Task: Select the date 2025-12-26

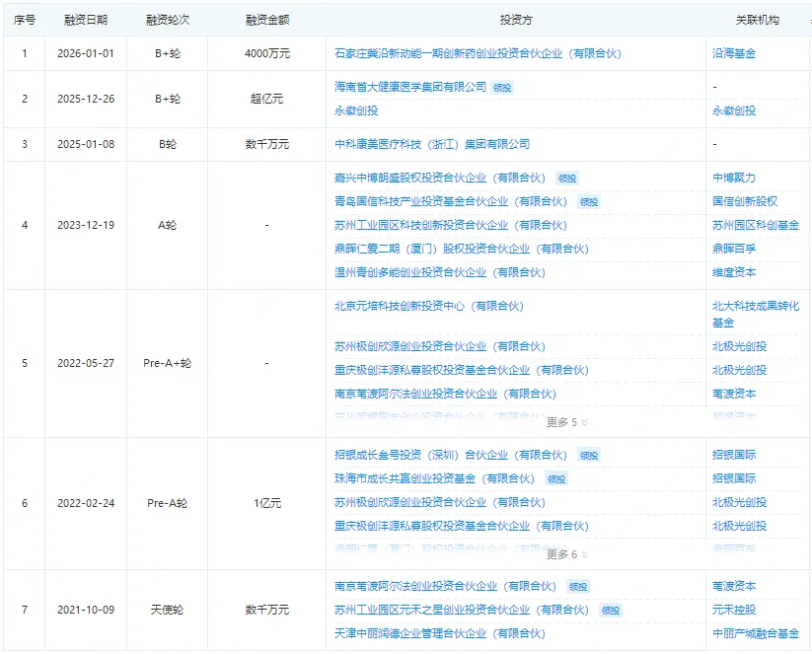Action: (86, 99)
